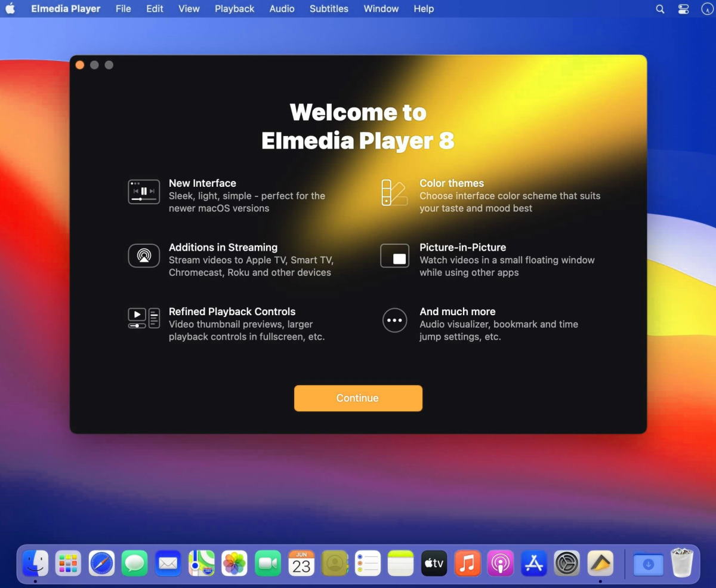The width and height of the screenshot is (716, 588).
Task: Click the Refined Playback Controls icon
Action: (144, 318)
